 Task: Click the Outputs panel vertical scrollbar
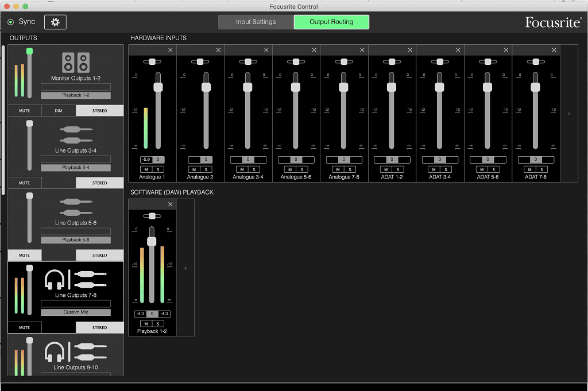click(3, 120)
